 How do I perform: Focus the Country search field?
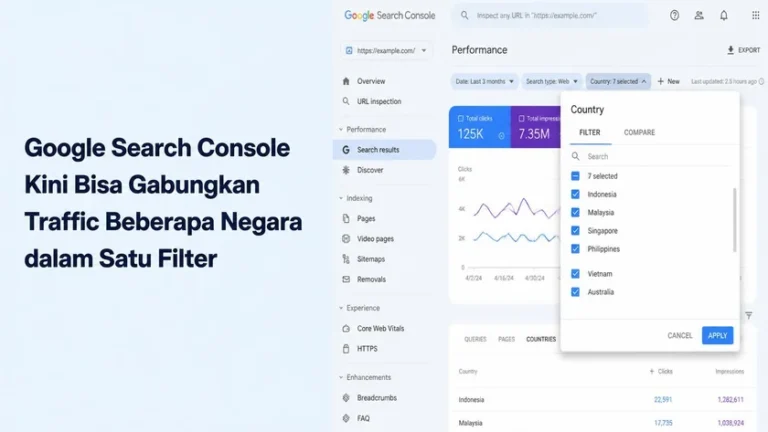click(651, 156)
